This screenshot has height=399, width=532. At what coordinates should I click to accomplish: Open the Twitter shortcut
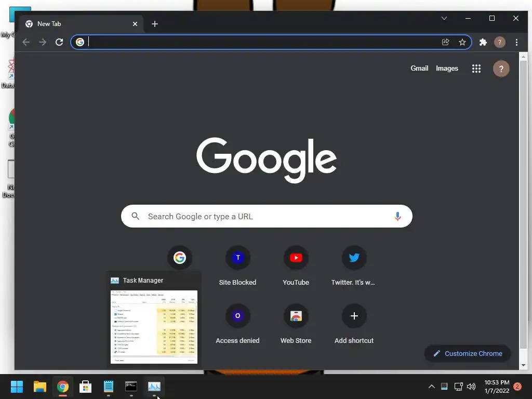point(354,266)
